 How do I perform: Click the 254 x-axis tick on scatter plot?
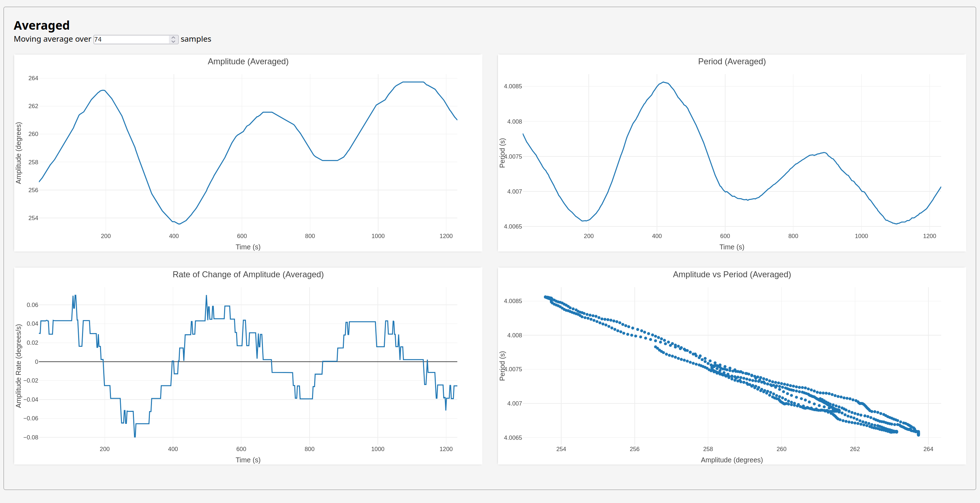[561, 449]
